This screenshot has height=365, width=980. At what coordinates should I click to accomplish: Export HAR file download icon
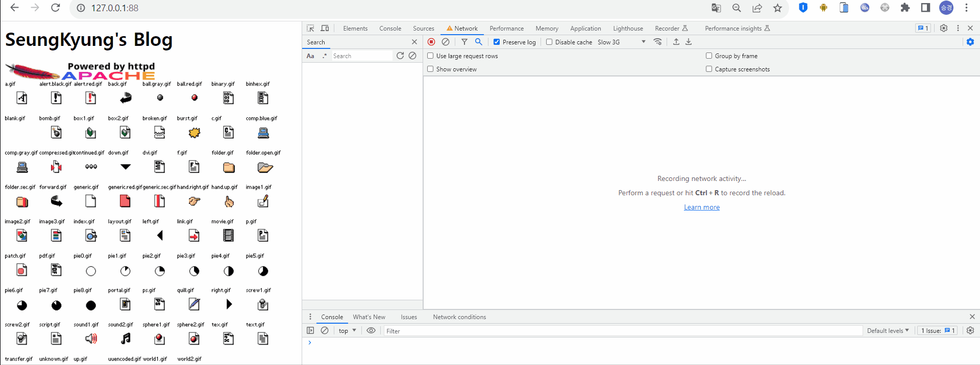click(689, 42)
